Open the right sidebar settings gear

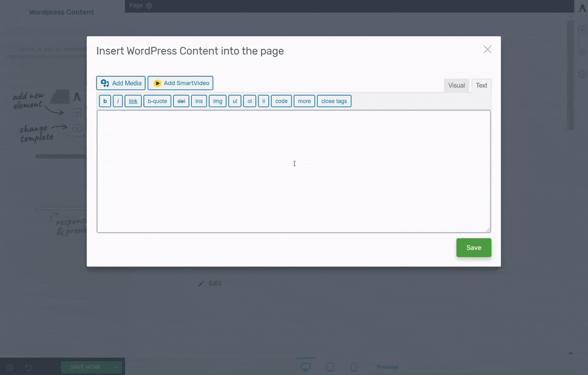582,74
